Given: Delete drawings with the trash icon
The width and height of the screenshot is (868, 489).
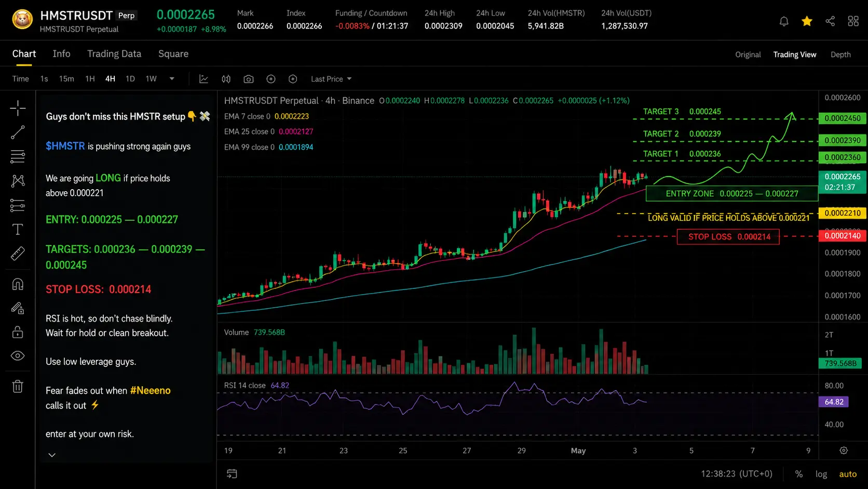Looking at the screenshot, I should tap(18, 386).
